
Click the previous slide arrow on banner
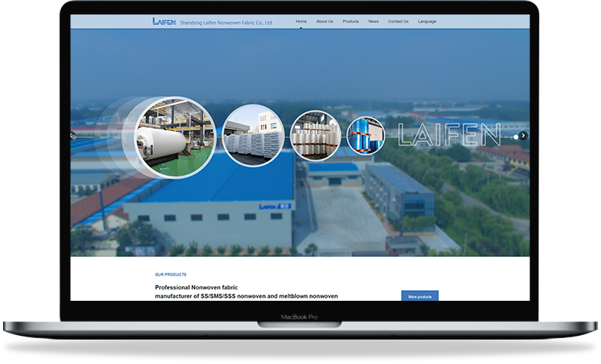point(73,136)
